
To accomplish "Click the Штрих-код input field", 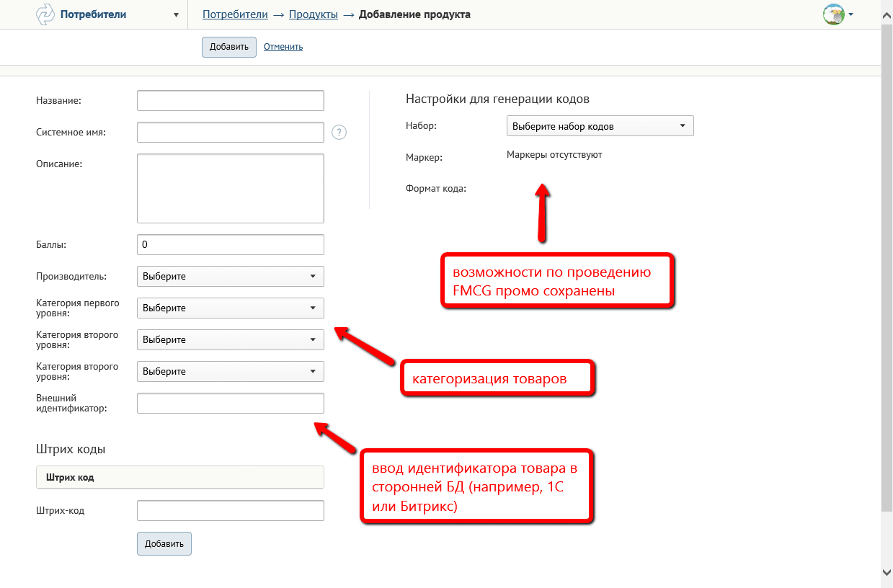I will click(x=230, y=511).
